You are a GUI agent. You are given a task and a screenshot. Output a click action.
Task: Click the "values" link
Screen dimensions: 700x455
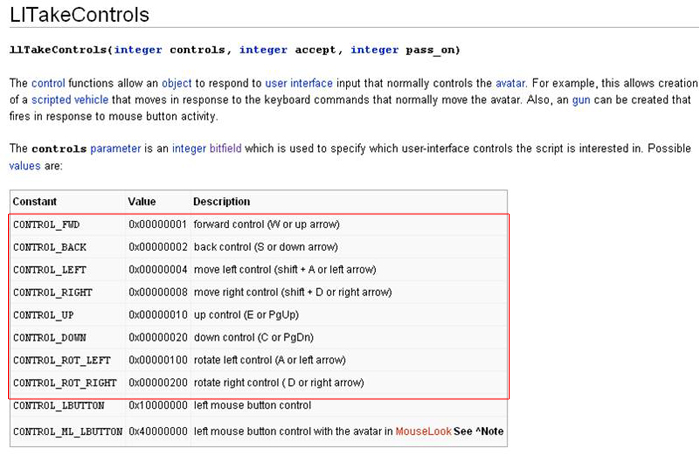coord(25,165)
